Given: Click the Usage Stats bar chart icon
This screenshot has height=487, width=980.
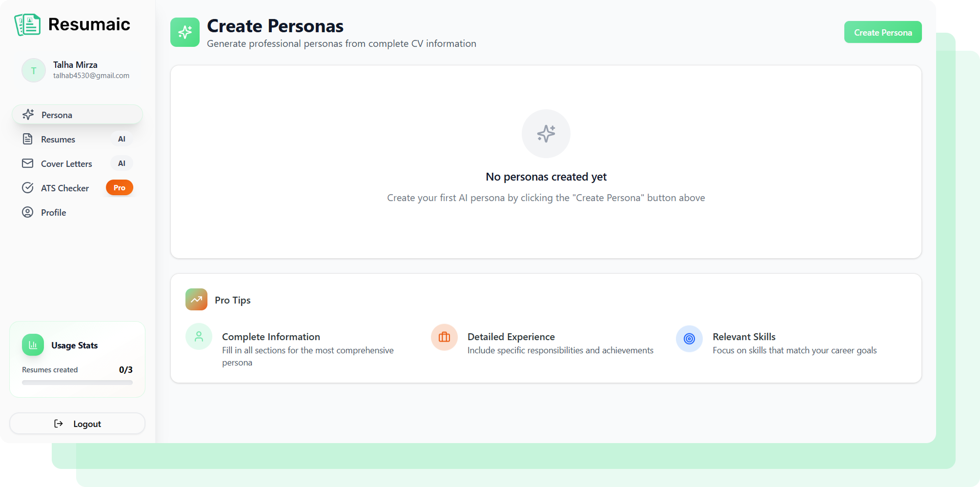Looking at the screenshot, I should tap(33, 345).
